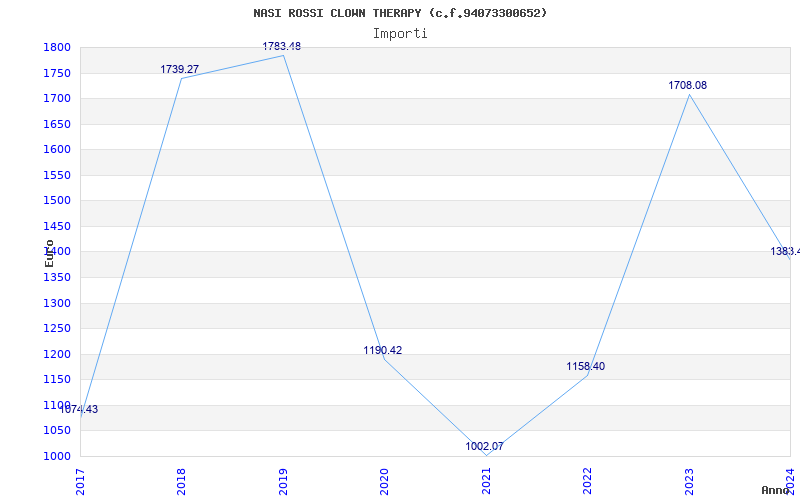Click the y-axis value 1300
The width and height of the screenshot is (800, 500).
57,303
